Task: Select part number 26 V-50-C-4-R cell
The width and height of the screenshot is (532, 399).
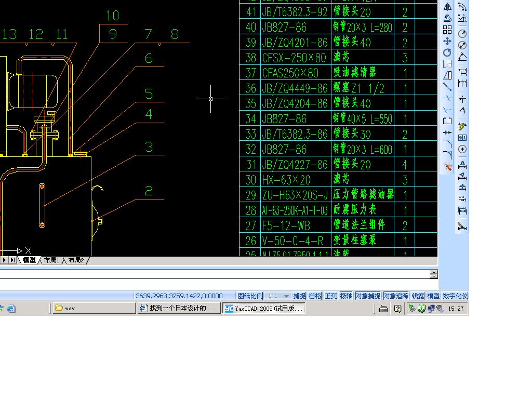Action: click(x=296, y=241)
